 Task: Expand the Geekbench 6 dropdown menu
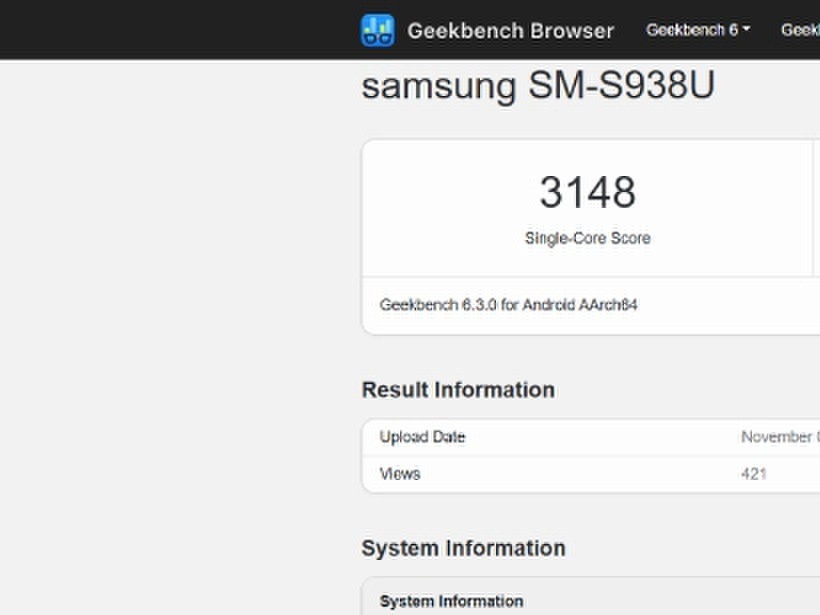[x=692, y=30]
